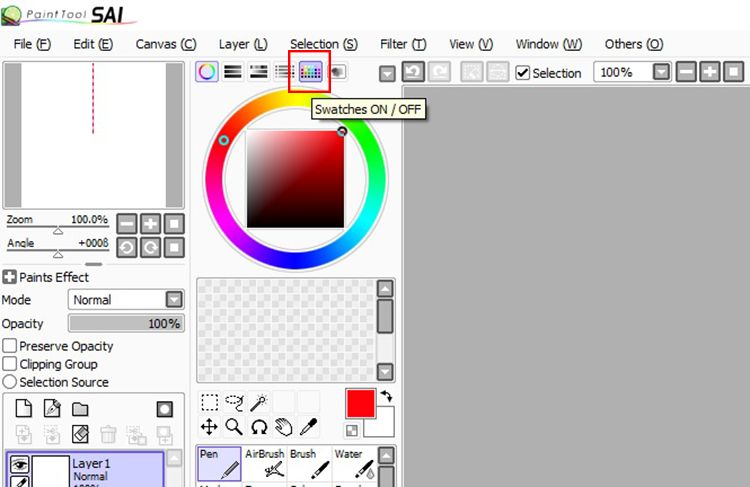
Task: Select the Rotate view tool
Action: pyautogui.click(x=259, y=427)
